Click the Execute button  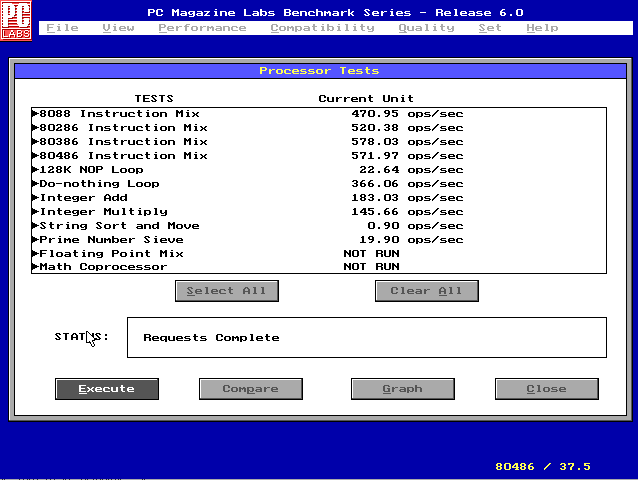point(106,389)
